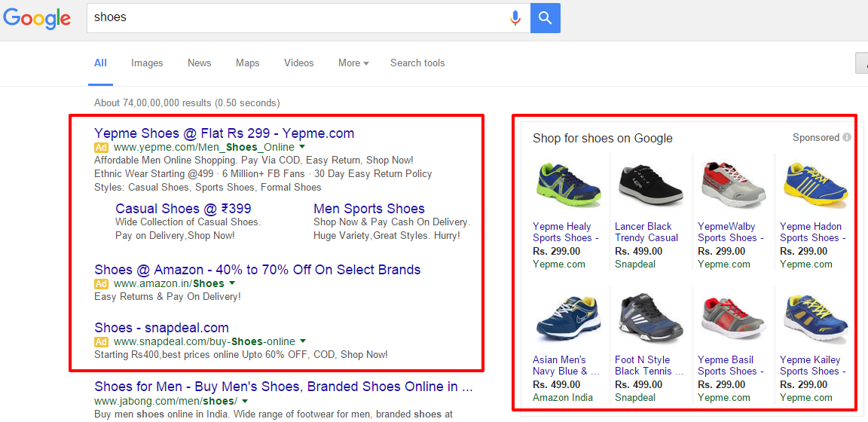Open the Asian Men's Navy Blue shoe image
868x422 pixels.
[569, 320]
